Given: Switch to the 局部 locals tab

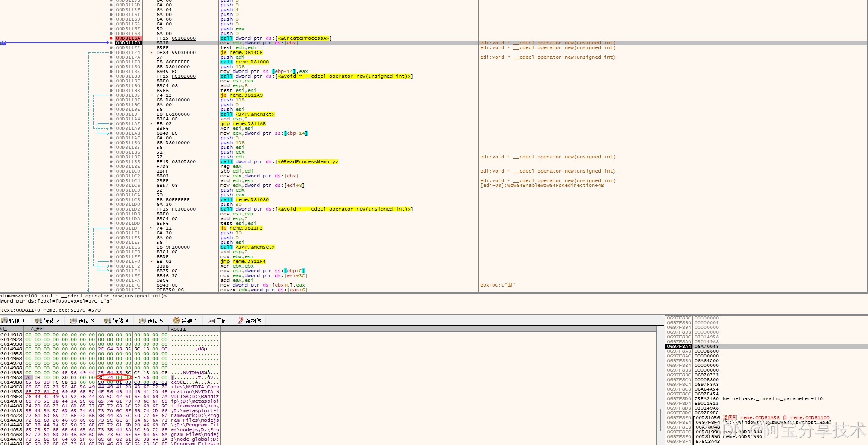Looking at the screenshot, I should (x=217, y=321).
